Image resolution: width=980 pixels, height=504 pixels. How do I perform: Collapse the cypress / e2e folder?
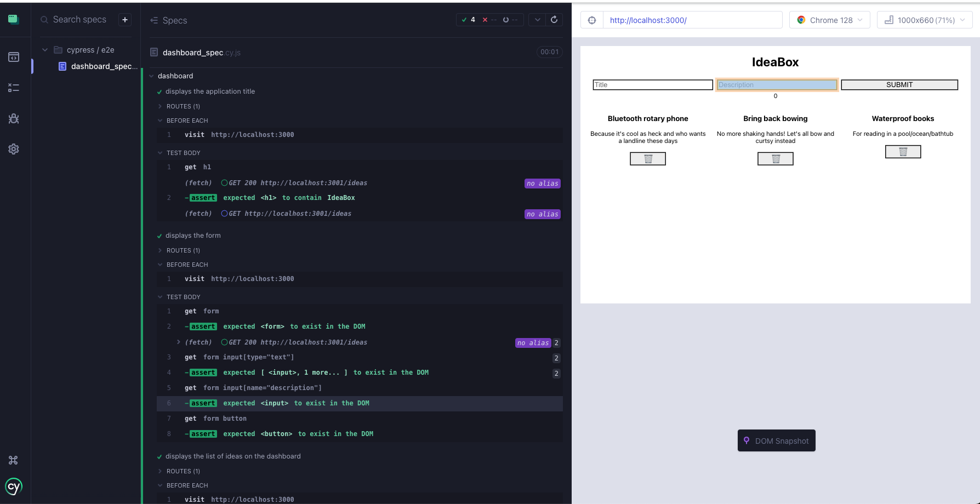coord(45,49)
